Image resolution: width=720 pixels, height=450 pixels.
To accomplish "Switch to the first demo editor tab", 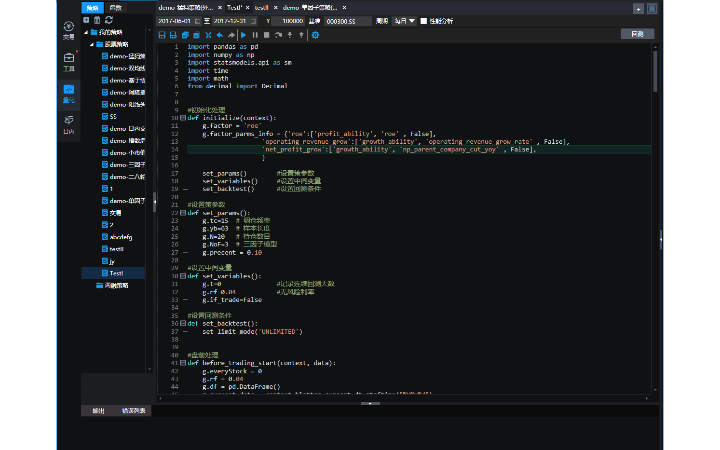I will pos(186,8).
